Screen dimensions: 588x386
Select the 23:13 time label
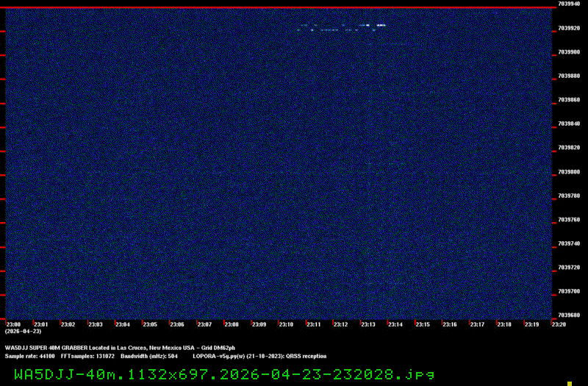(368, 324)
